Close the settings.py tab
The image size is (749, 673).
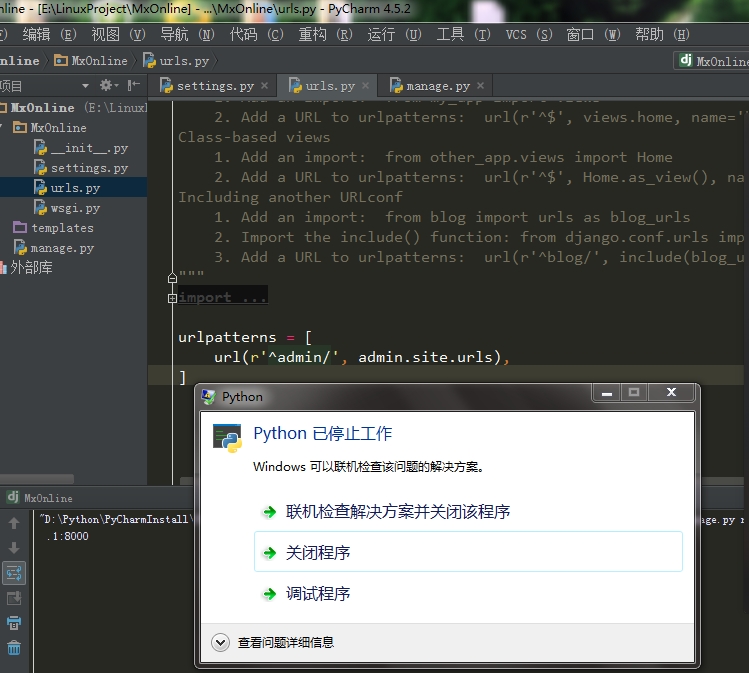(264, 85)
